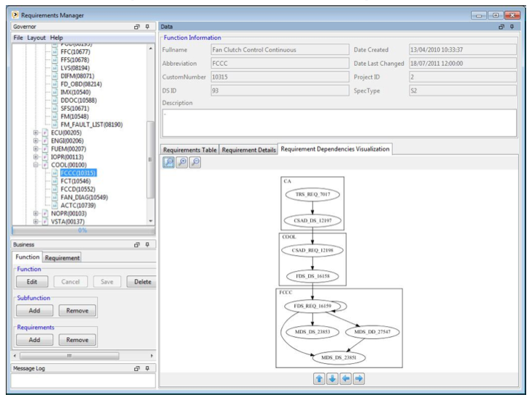This screenshot has width=532, height=400.
Task: Pan graph down with down arrow
Action: click(332, 379)
